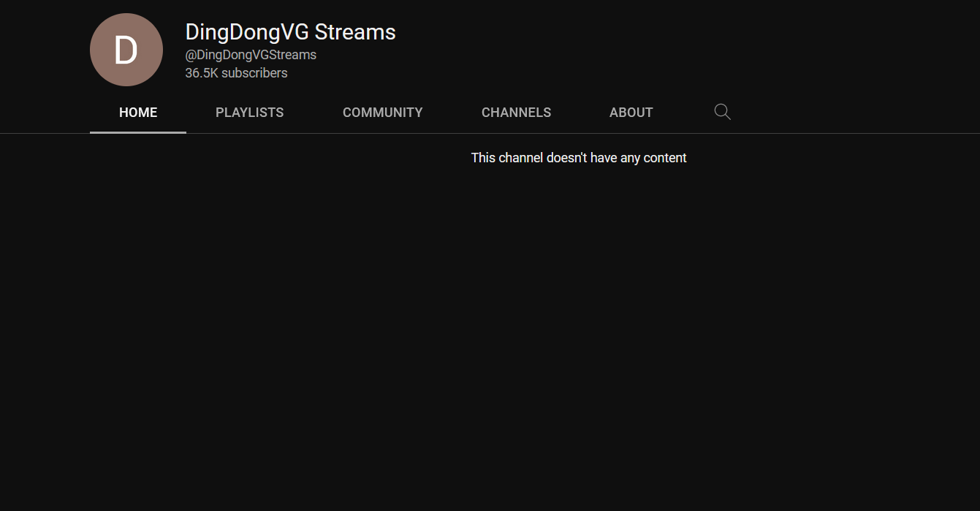This screenshot has height=511, width=980.
Task: Switch to the HOME tab
Action: [x=138, y=113]
